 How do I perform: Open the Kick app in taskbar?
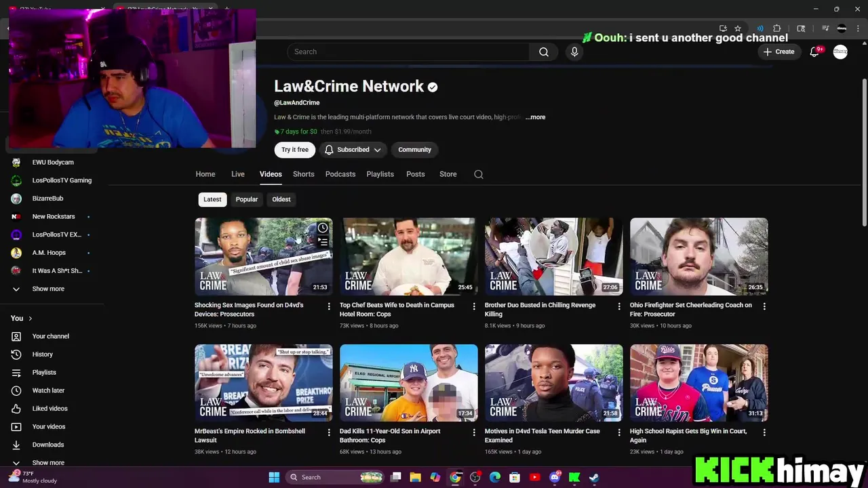pos(574,477)
